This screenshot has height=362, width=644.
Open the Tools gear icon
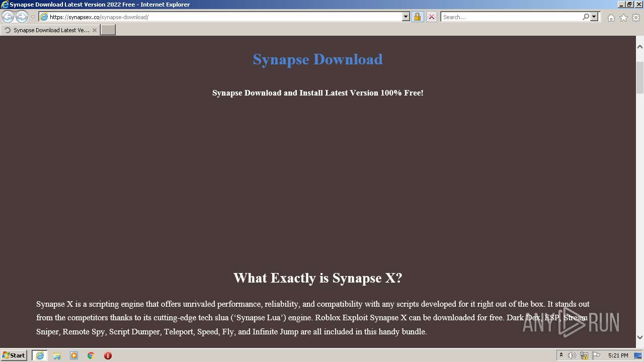[x=636, y=18]
